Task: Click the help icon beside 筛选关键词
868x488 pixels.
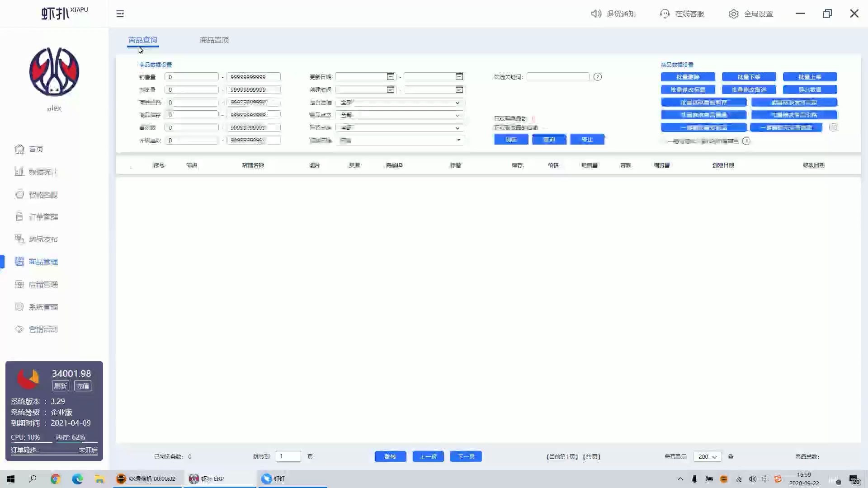Action: click(x=597, y=77)
